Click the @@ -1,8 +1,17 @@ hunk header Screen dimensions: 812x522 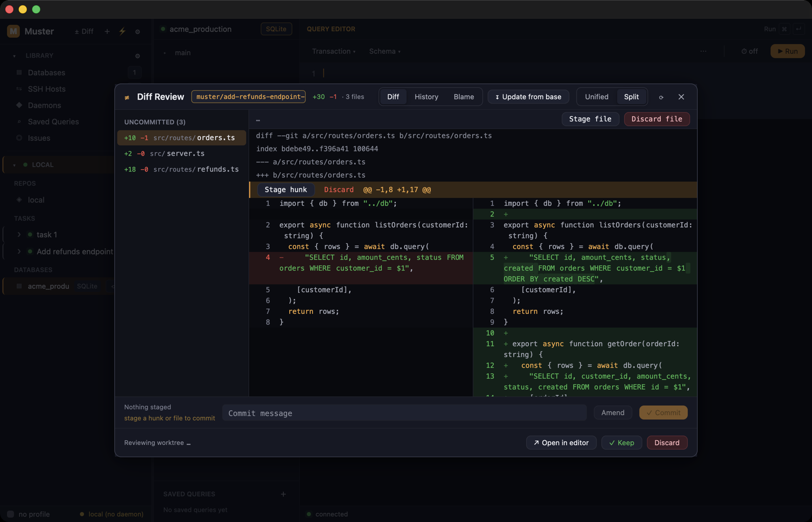397,189
